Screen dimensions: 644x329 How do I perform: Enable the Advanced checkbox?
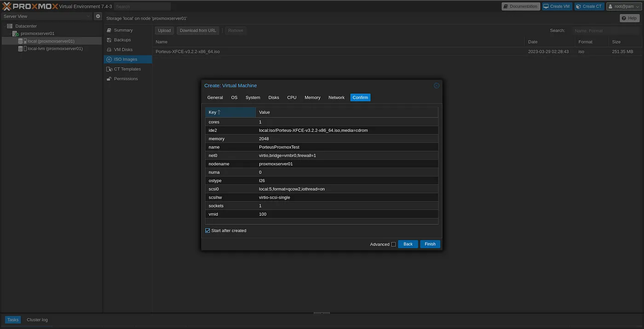(393, 244)
